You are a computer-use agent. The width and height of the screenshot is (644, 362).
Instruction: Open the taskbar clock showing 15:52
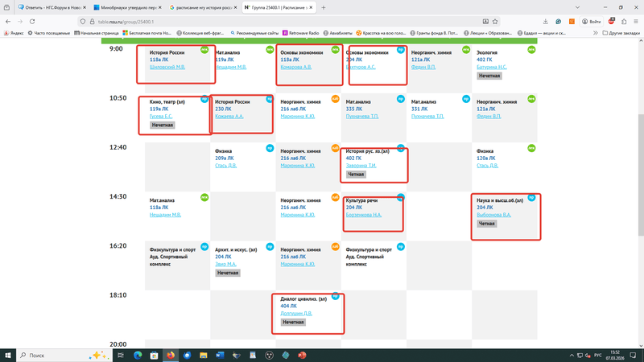tap(615, 355)
